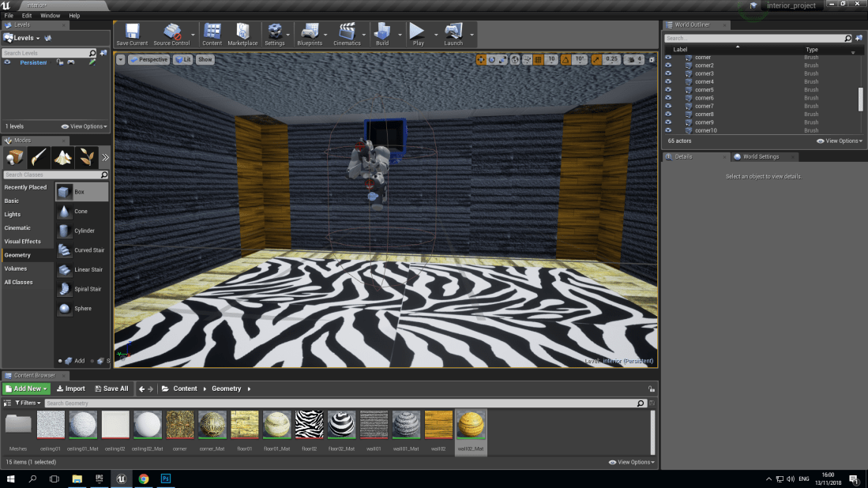
Task: Set camera speed value in viewport toolbar
Action: click(x=639, y=59)
